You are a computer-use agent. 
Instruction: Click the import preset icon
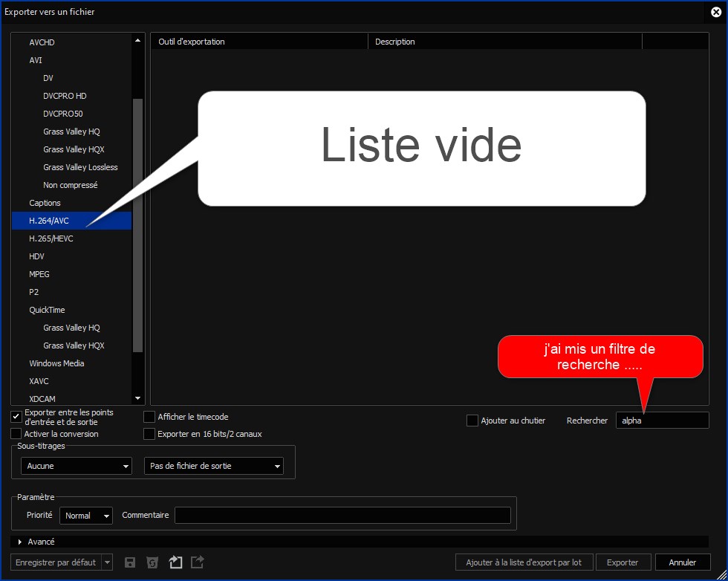coord(175,562)
